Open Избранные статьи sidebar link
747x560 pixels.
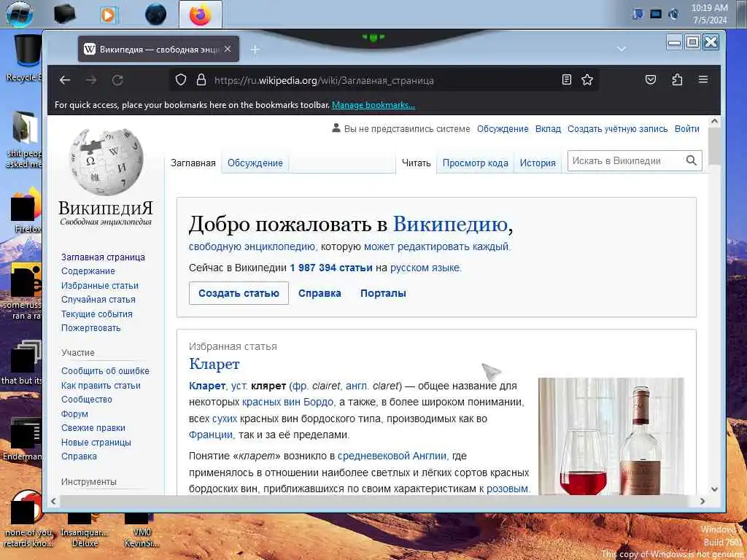coord(99,286)
